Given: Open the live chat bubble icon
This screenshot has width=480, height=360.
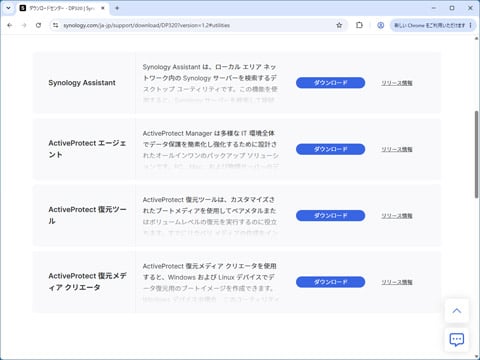Looking at the screenshot, I should [457, 340].
